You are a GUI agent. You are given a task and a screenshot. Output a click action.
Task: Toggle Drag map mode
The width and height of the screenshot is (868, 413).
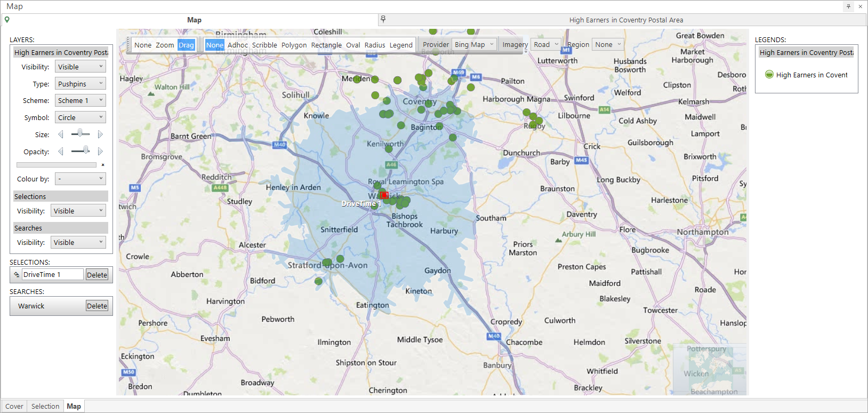coord(186,45)
